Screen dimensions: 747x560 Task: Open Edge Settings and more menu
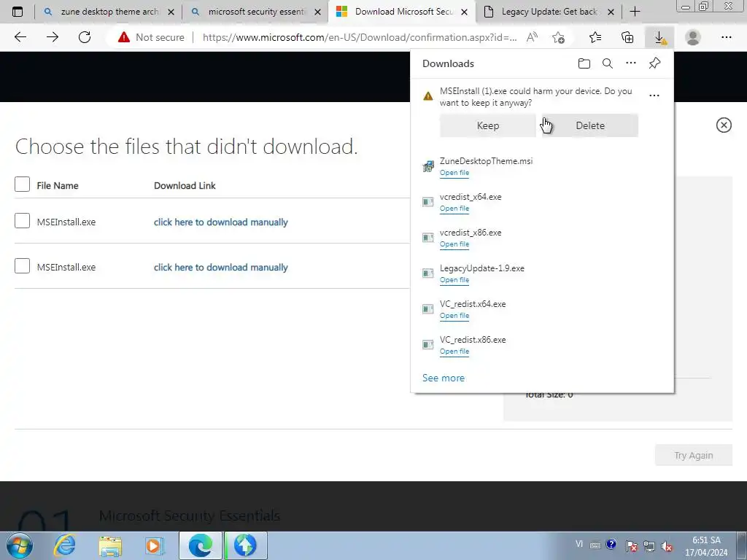coord(726,37)
